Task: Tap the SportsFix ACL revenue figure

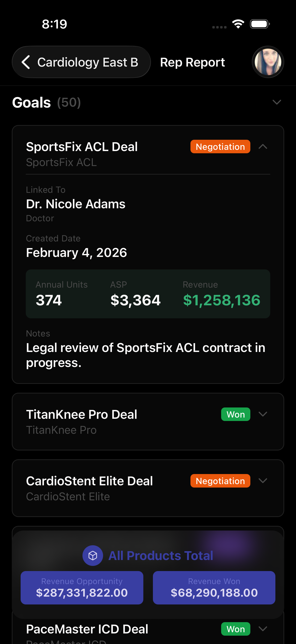Action: [222, 300]
